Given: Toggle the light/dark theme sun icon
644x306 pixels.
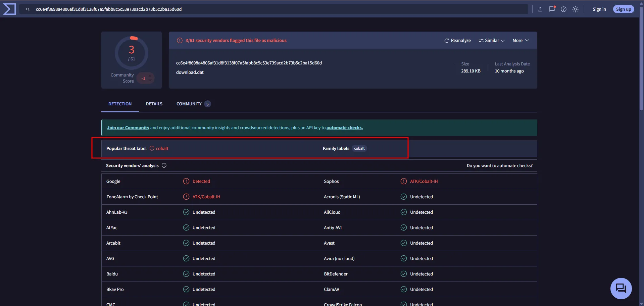Looking at the screenshot, I should click(x=575, y=9).
